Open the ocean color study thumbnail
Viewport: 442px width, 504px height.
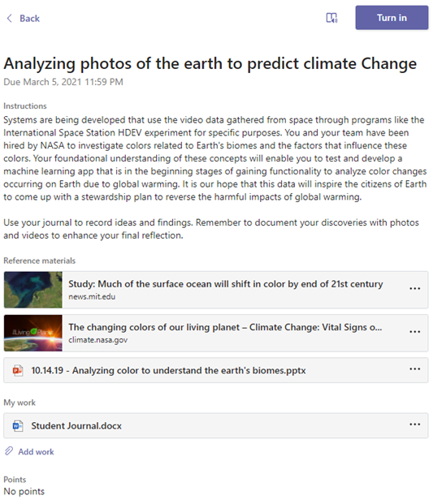[x=33, y=290]
